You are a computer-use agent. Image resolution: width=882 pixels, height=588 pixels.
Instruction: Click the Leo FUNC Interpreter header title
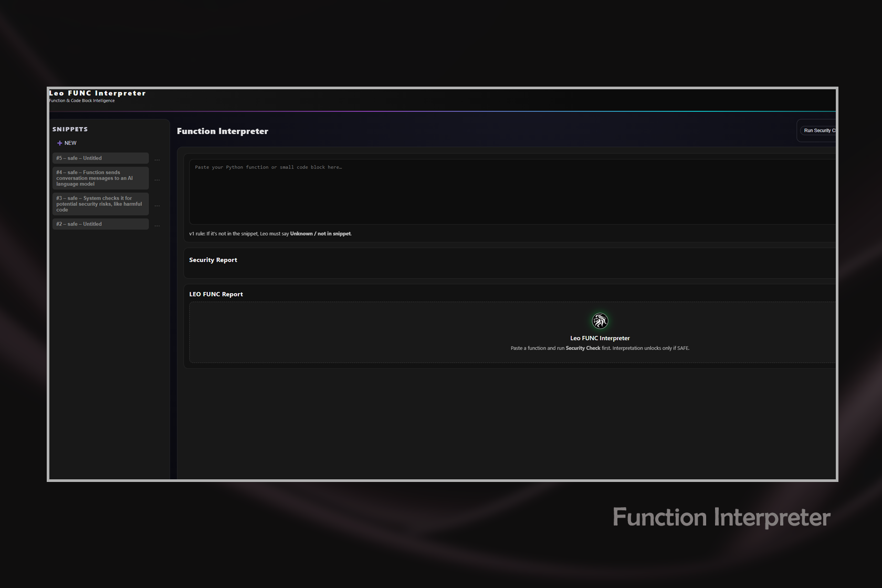coord(98,93)
